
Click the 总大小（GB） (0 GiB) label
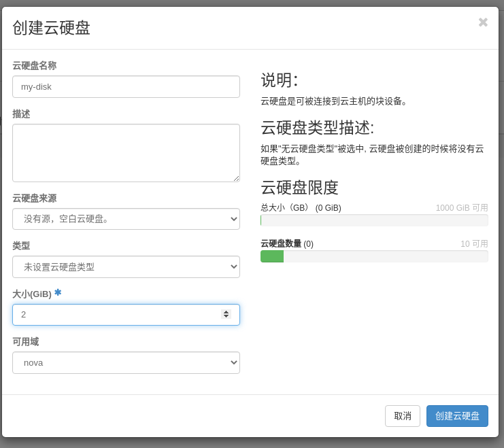click(x=301, y=207)
